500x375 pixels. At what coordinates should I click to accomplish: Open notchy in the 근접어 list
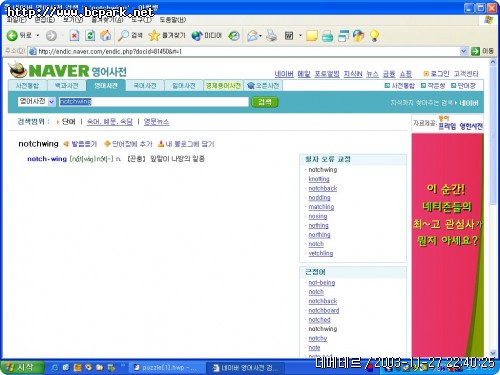tap(318, 338)
